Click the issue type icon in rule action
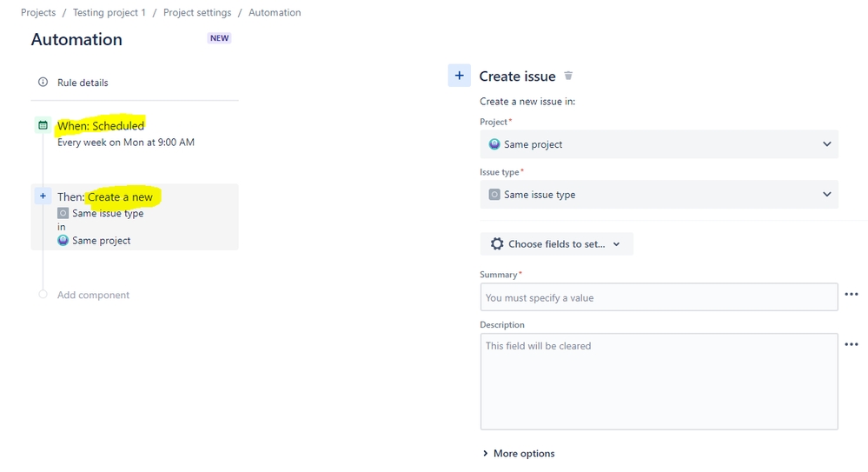The image size is (868, 472). click(63, 213)
